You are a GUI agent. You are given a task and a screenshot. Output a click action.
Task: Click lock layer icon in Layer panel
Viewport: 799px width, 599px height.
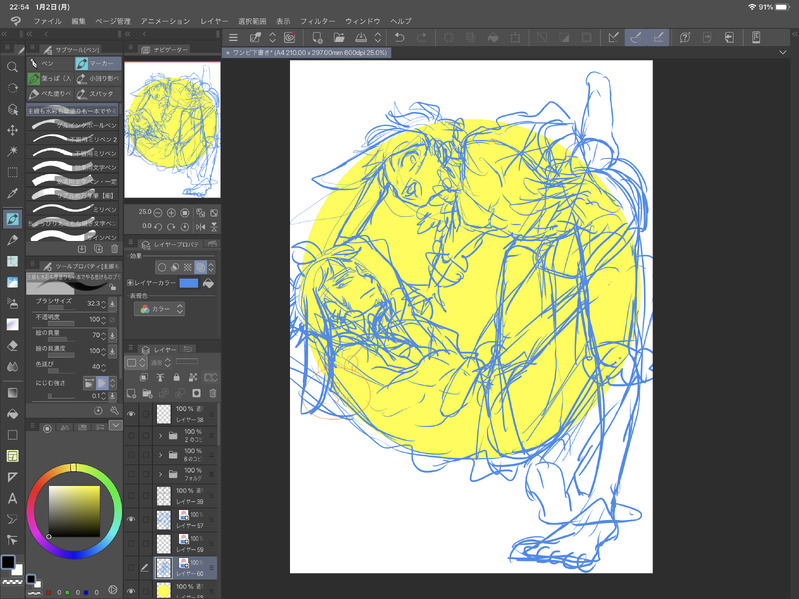176,377
